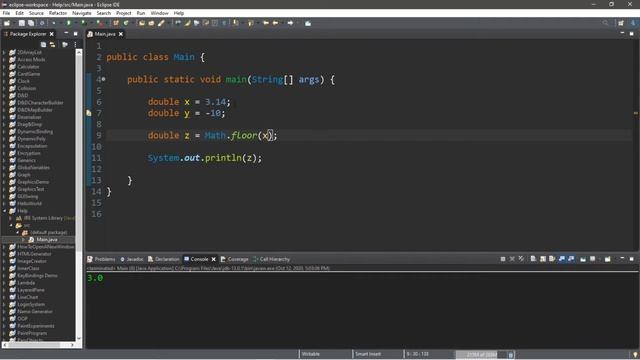Launch the Debug toolbar button
Viewport: 640px width, 360px height.
53,23
